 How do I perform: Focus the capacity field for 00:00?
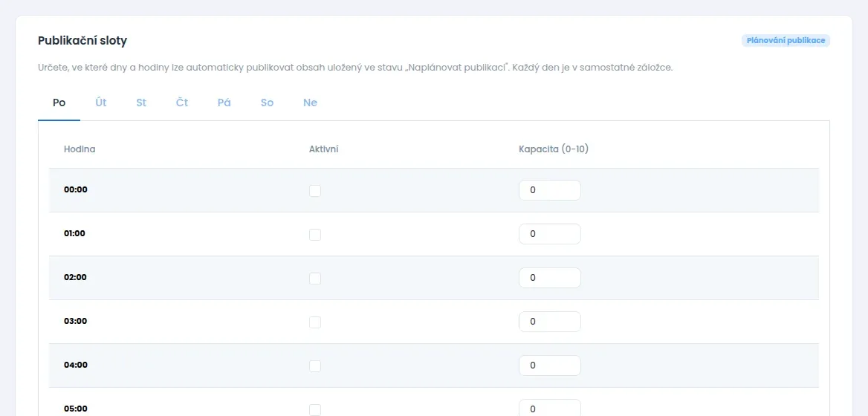(x=550, y=190)
